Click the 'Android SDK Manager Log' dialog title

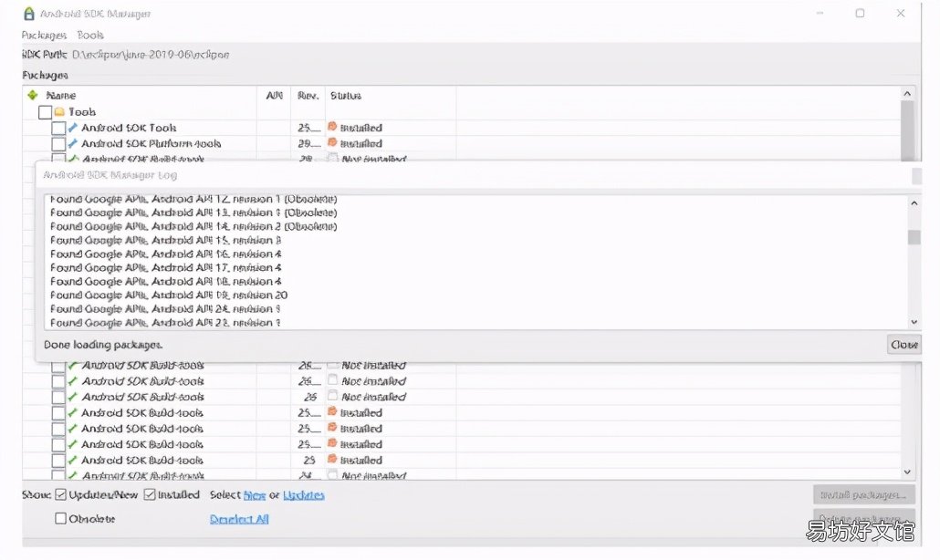pyautogui.click(x=110, y=175)
